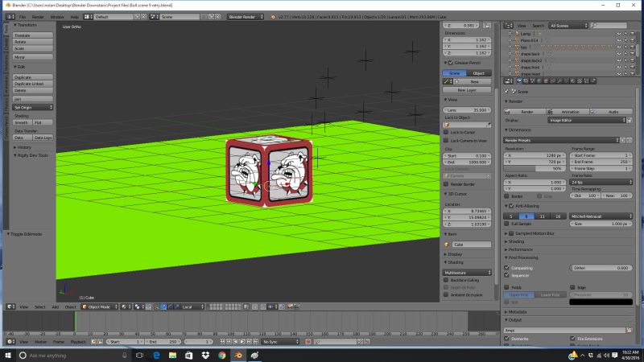644x362 pixels.
Task: Click the timeline End frame 250 field
Action: (x=163, y=341)
